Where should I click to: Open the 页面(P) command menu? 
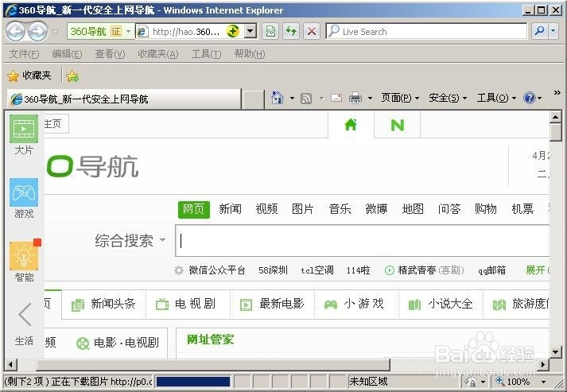(x=400, y=98)
